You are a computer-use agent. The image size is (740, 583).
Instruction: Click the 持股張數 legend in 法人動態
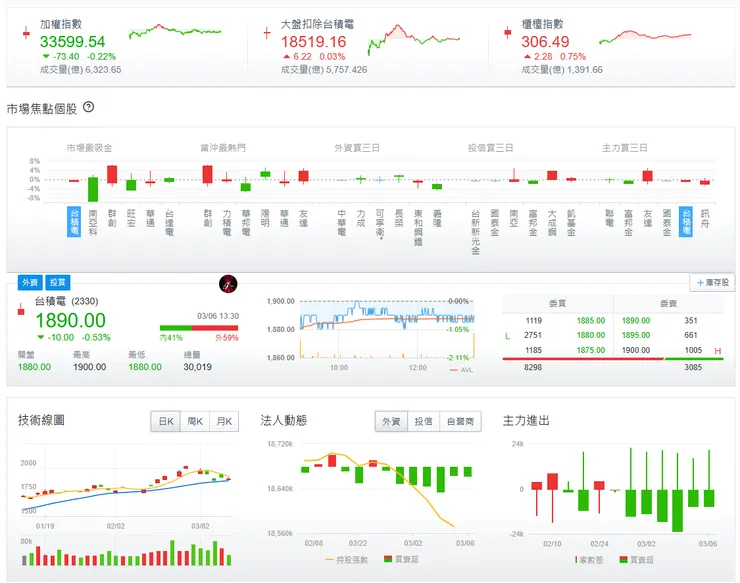pyautogui.click(x=347, y=560)
